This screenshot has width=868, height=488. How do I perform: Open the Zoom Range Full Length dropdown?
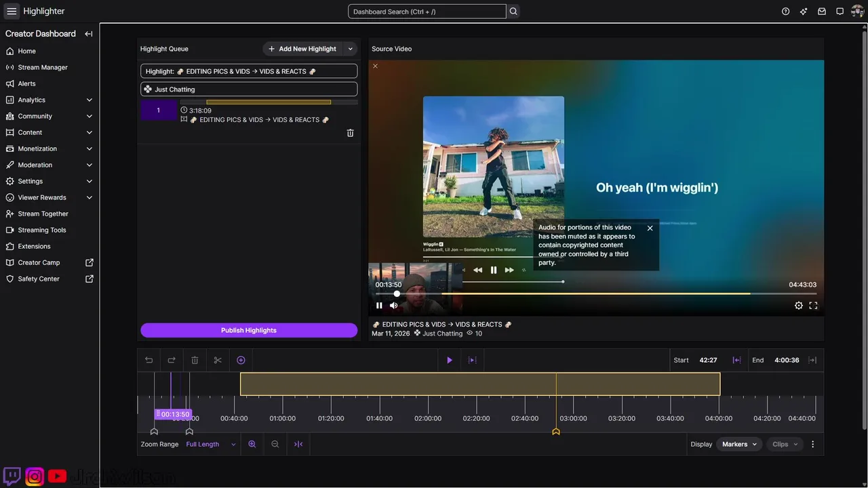point(211,444)
